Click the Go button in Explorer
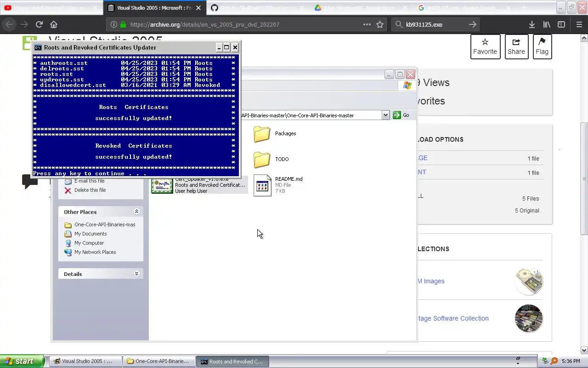This screenshot has width=588, height=368. click(401, 115)
